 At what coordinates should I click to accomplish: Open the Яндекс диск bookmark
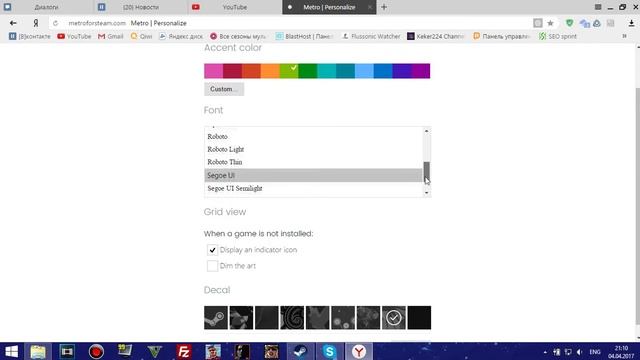coord(181,36)
